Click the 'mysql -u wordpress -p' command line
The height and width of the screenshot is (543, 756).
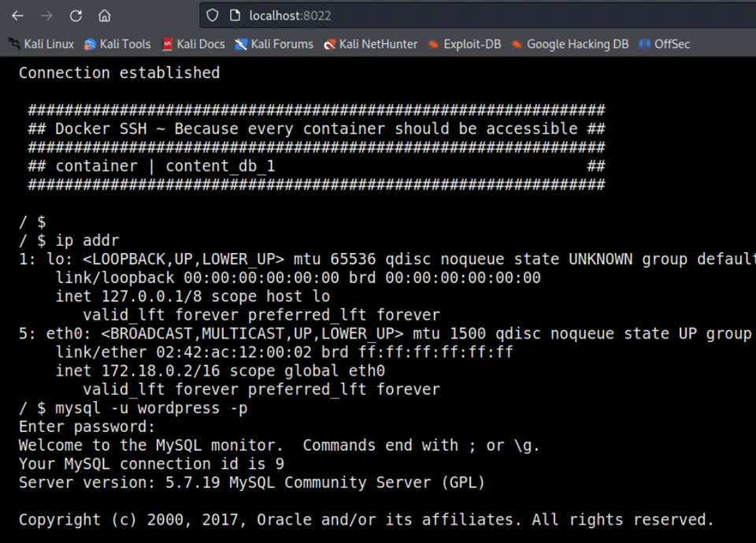coord(133,408)
